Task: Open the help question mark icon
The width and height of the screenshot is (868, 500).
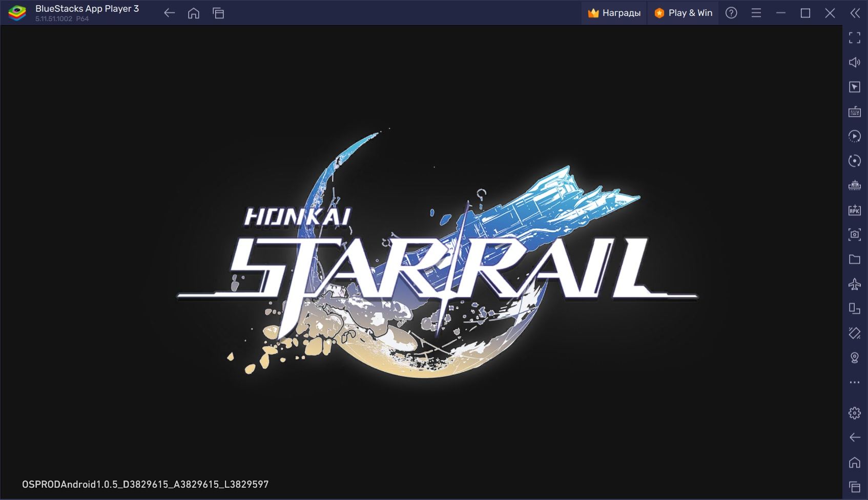Action: point(731,13)
